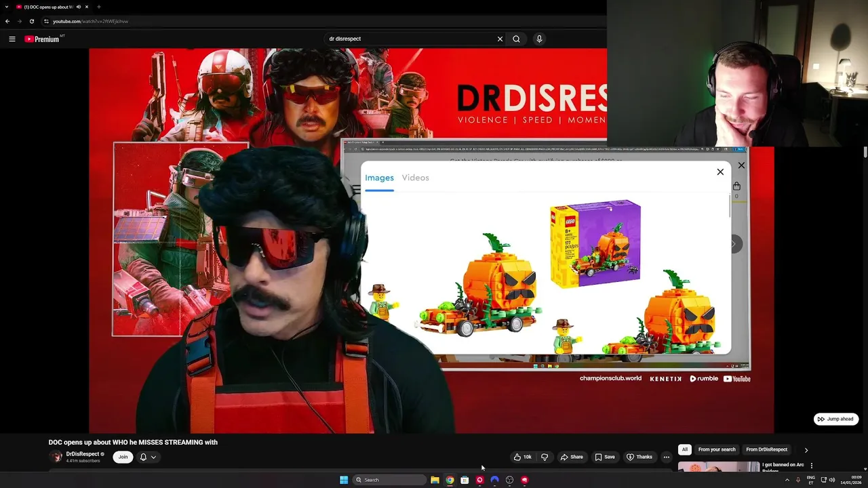The image size is (868, 488).
Task: Select the 'From your search' chip
Action: (717, 449)
